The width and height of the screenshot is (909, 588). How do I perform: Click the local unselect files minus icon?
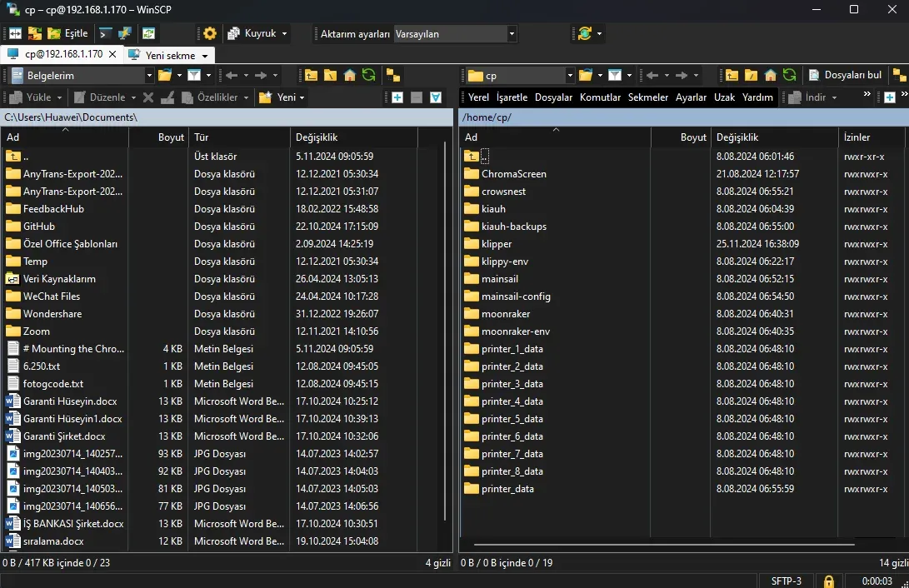click(x=417, y=97)
